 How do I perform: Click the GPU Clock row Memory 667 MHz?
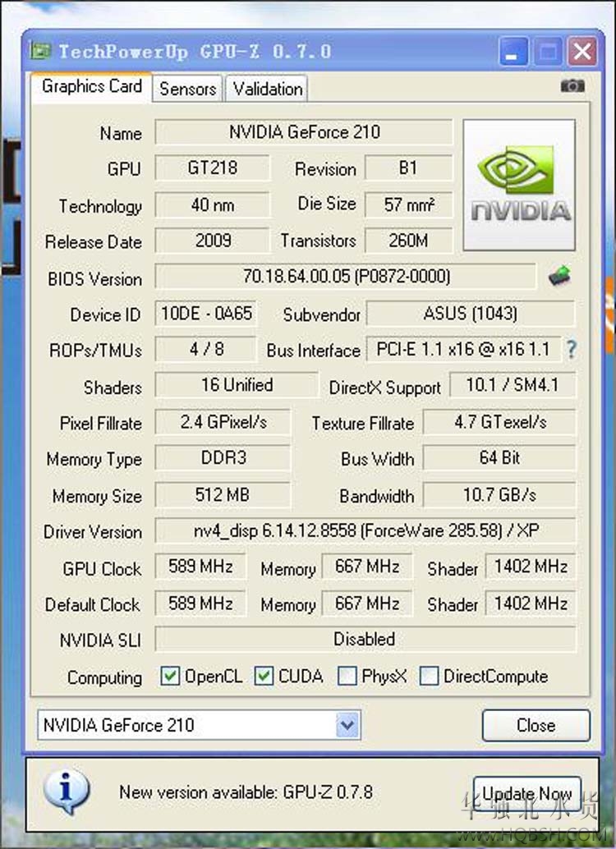[x=367, y=567]
